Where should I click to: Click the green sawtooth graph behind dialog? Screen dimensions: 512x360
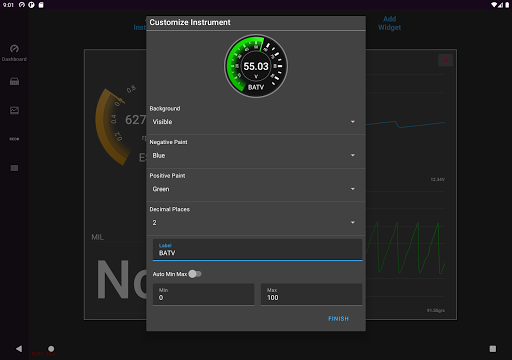pyautogui.click(x=406, y=248)
